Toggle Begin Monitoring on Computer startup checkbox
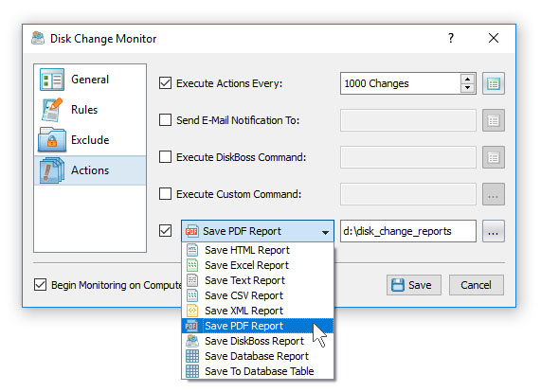 (41, 285)
